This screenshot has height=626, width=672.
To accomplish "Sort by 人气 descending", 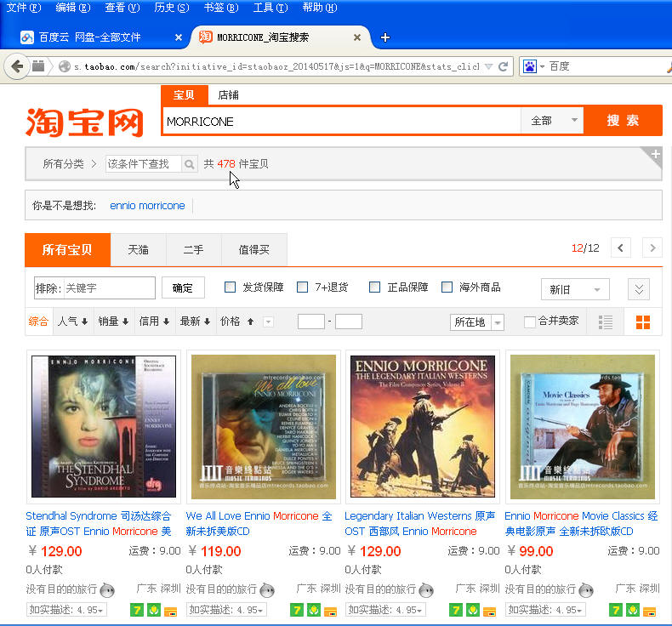I will click(72, 322).
